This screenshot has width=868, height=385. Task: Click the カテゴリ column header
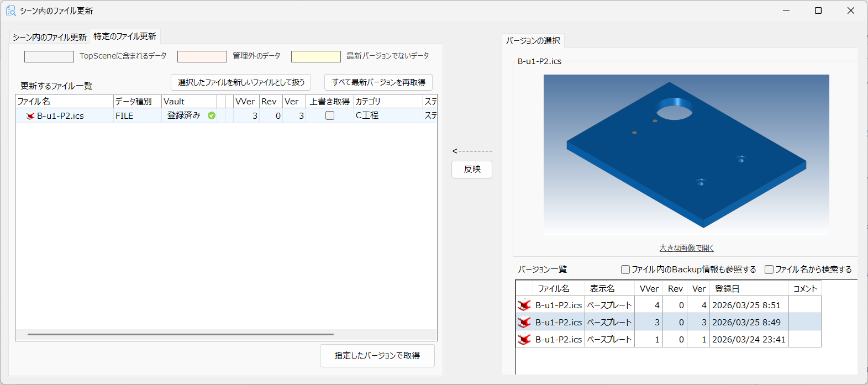(388, 101)
